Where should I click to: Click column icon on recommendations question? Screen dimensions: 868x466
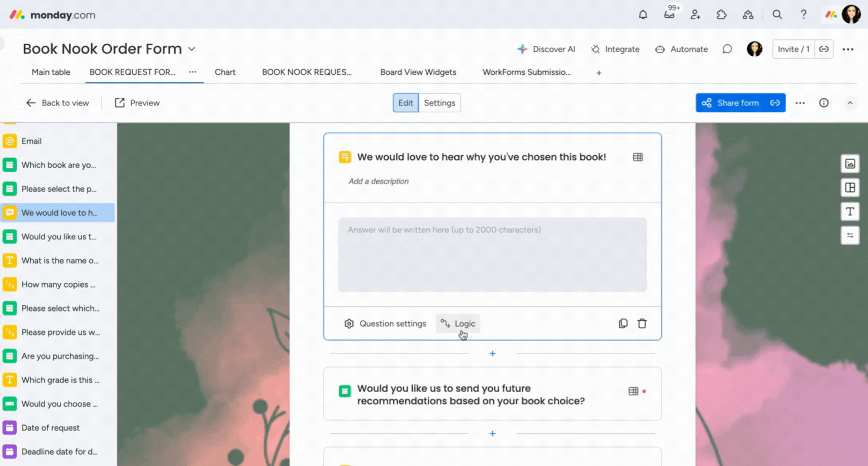pyautogui.click(x=633, y=391)
